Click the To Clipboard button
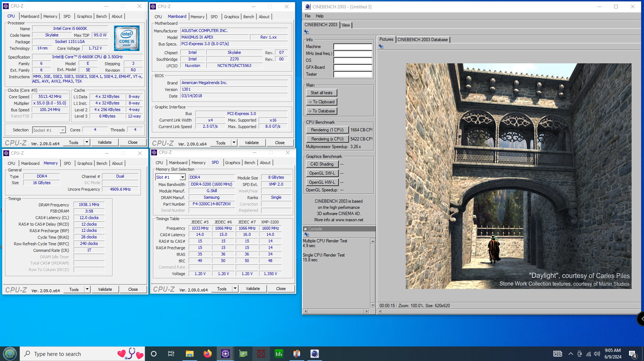The width and height of the screenshot is (644, 361). 322,102
